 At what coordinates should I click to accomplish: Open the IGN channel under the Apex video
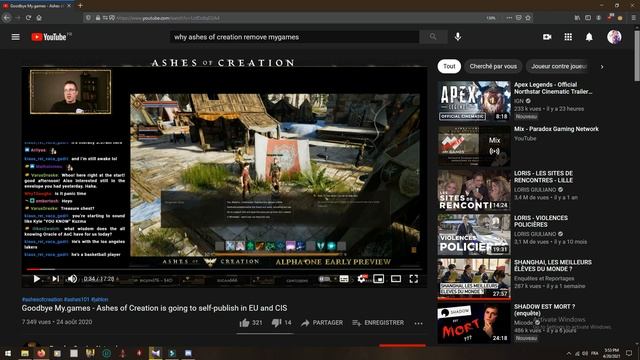[519, 101]
